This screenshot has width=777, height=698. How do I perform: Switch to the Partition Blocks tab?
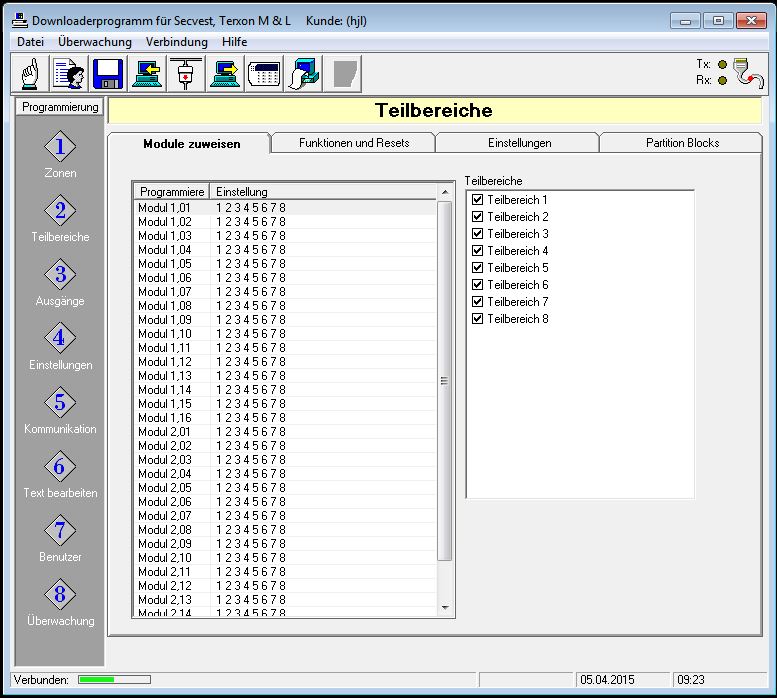(x=682, y=143)
